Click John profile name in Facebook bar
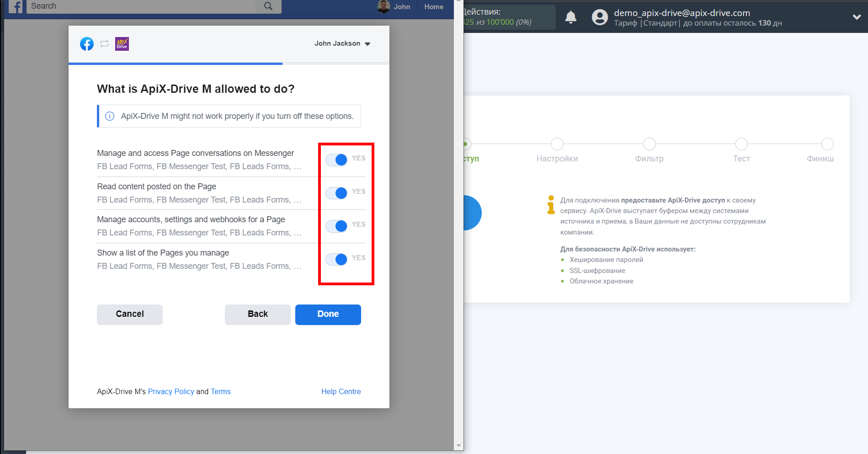This screenshot has width=868, height=454. (402, 7)
